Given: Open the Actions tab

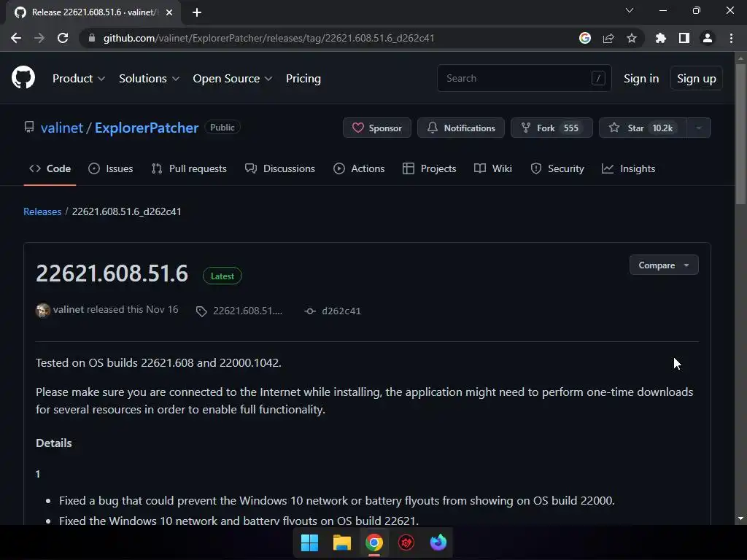Looking at the screenshot, I should 359,168.
